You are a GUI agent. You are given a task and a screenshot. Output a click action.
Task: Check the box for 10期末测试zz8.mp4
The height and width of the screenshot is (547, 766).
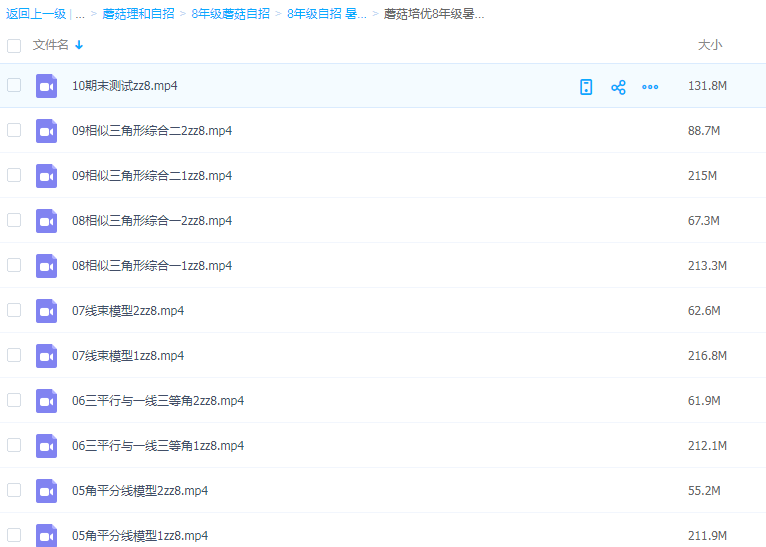click(14, 85)
